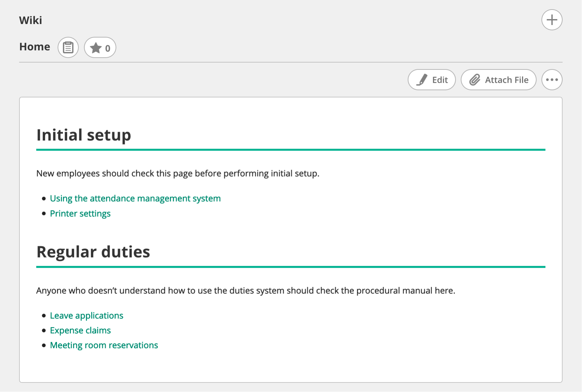Open the Printer settings link
The width and height of the screenshot is (582, 392).
pyautogui.click(x=80, y=213)
